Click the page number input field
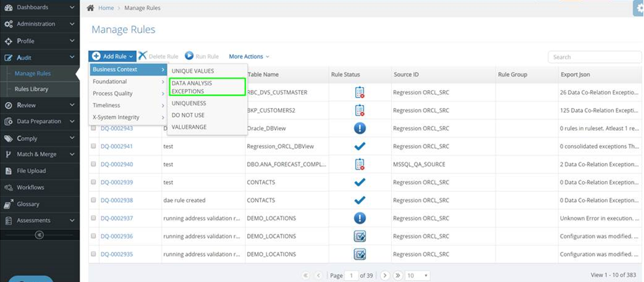The height and width of the screenshot is (282, 644). point(351,275)
